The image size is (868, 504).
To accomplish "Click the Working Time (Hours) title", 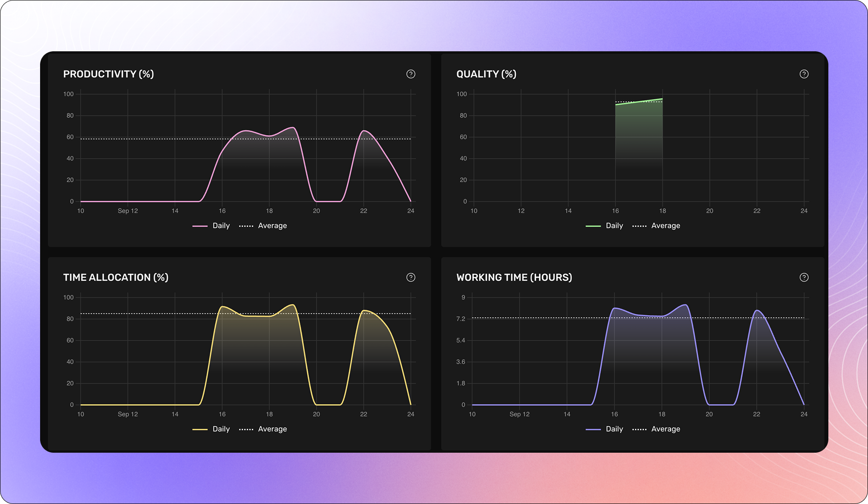I will [514, 277].
